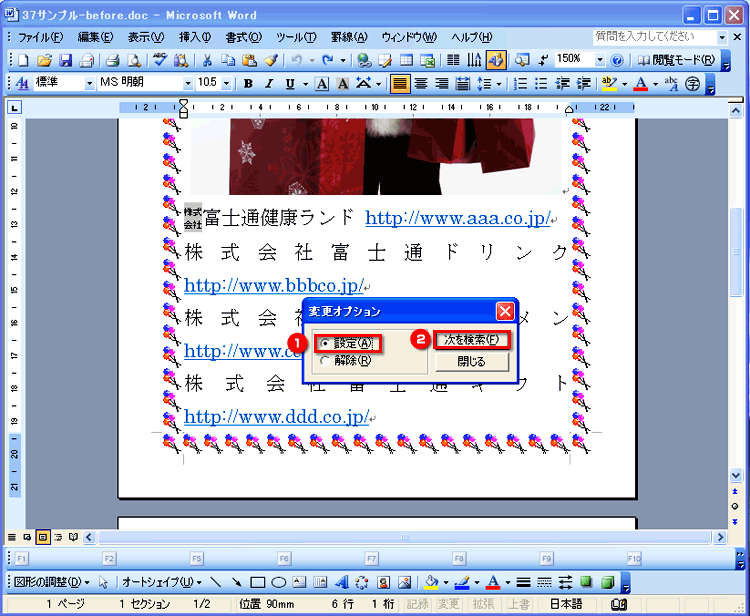Switch to print layout view button
This screenshot has height=616, width=750.
[x=43, y=538]
